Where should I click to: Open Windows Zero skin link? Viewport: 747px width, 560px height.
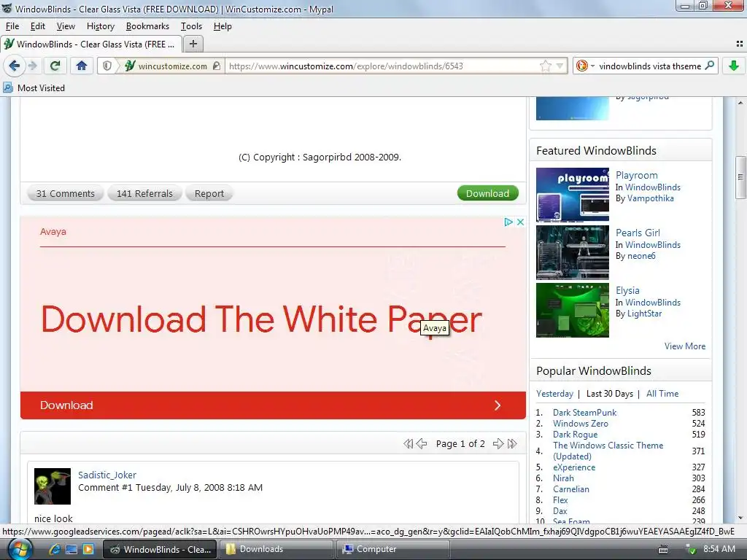[x=580, y=424]
